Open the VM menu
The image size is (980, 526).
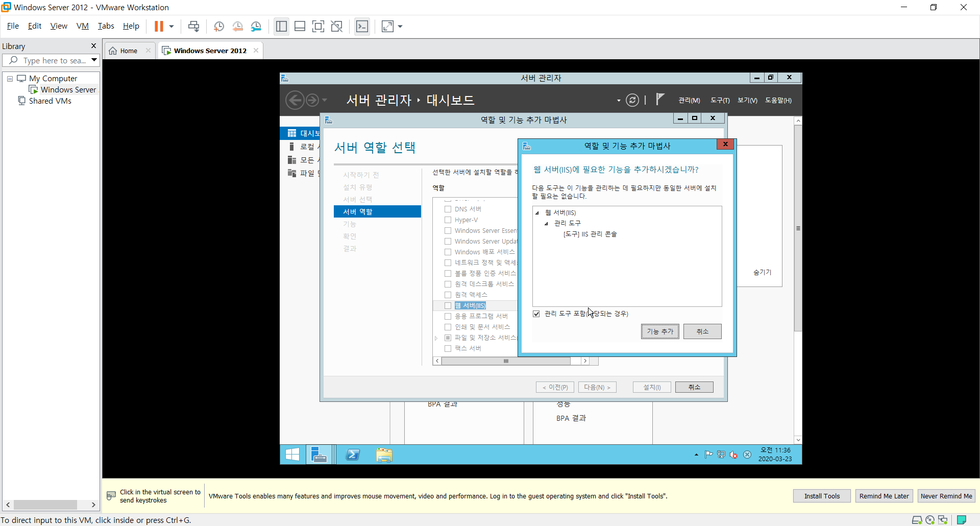83,26
